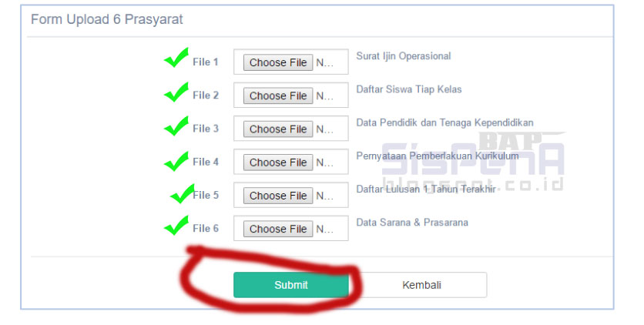This screenshot has height=325, width=644.
Task: Click the Surat Ijin Operasional description text
Action: [x=403, y=56]
